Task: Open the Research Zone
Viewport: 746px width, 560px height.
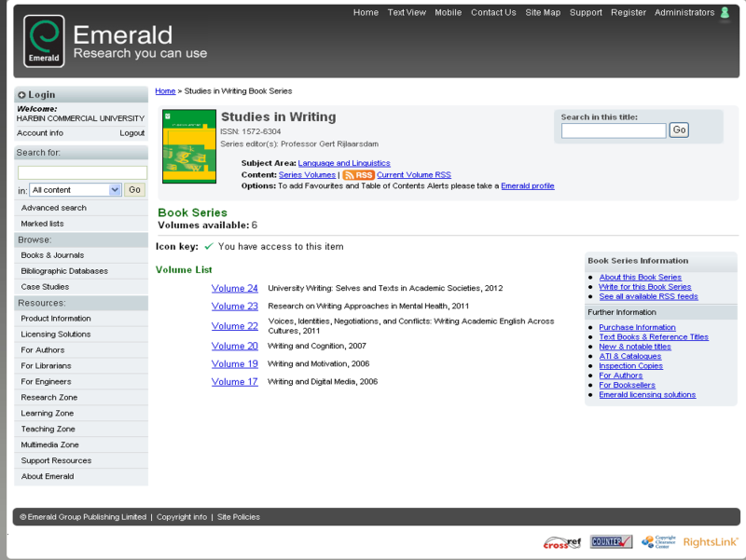Action: click(49, 398)
